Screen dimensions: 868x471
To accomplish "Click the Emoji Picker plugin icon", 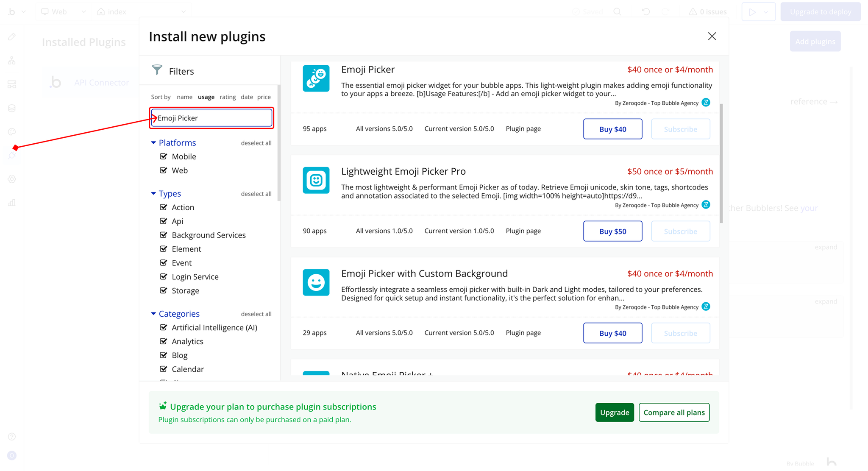I will coord(316,78).
